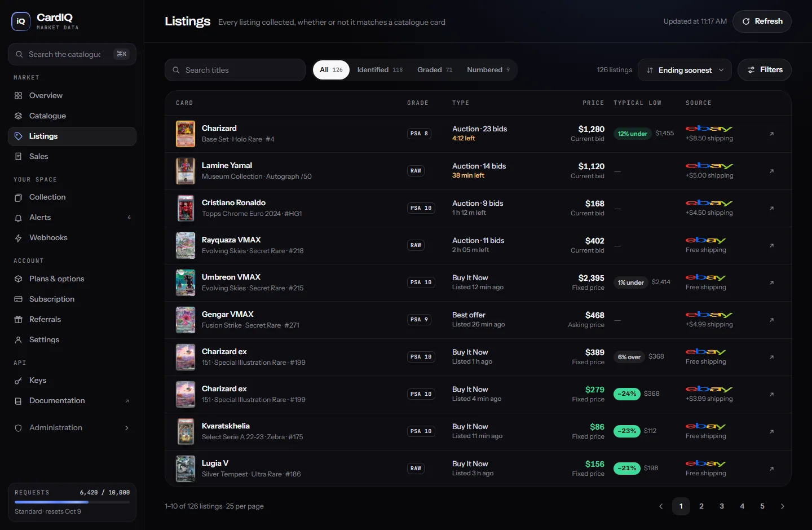Click the Subscription card icon

[19, 299]
